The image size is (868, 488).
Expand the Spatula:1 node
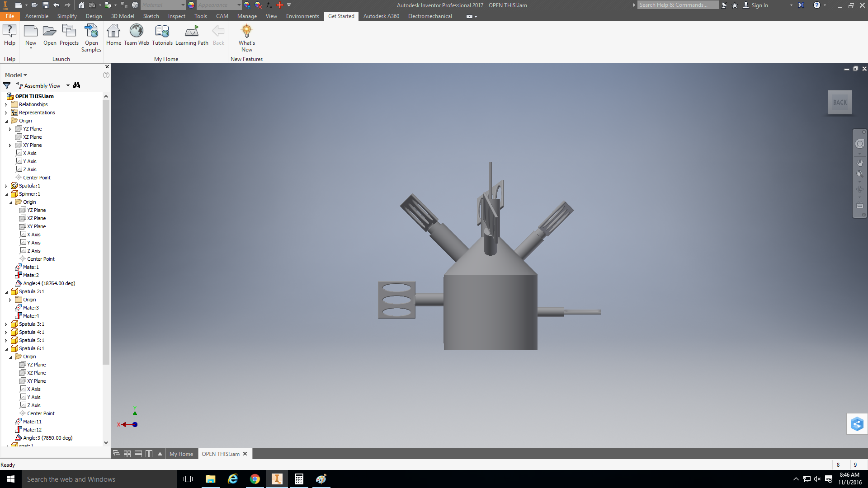[x=6, y=186]
